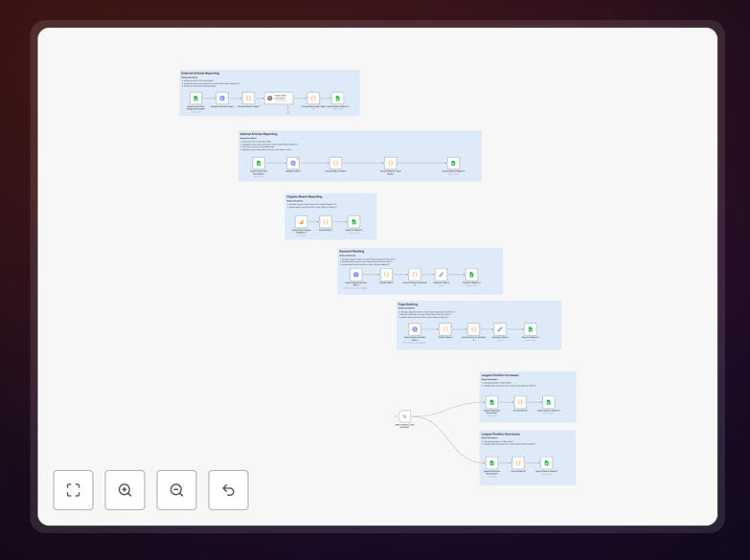Select the purple pencil node in Page Ranking
This screenshot has width=750, height=560.
pos(500,329)
